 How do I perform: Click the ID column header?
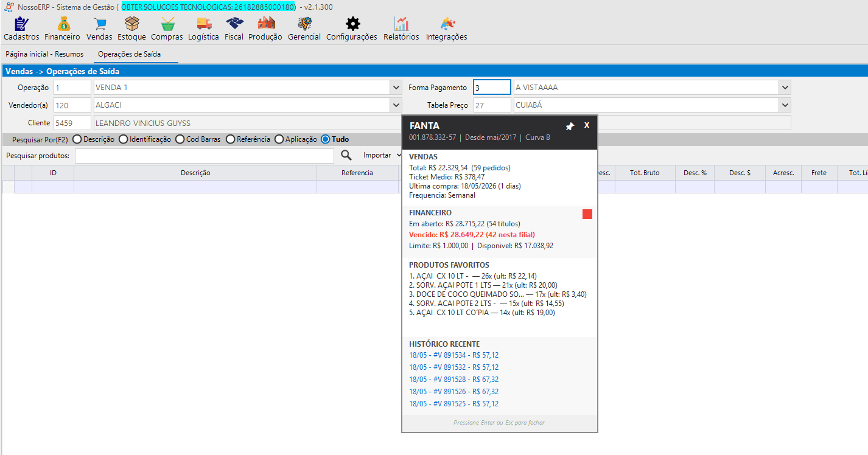[53, 173]
